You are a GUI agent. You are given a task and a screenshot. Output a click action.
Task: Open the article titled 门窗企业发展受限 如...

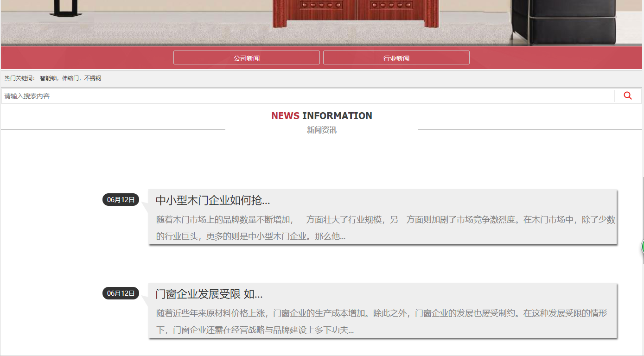click(209, 294)
